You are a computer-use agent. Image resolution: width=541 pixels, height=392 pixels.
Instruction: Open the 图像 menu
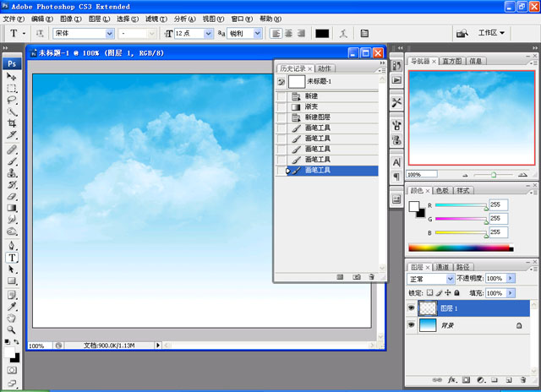pyautogui.click(x=71, y=19)
